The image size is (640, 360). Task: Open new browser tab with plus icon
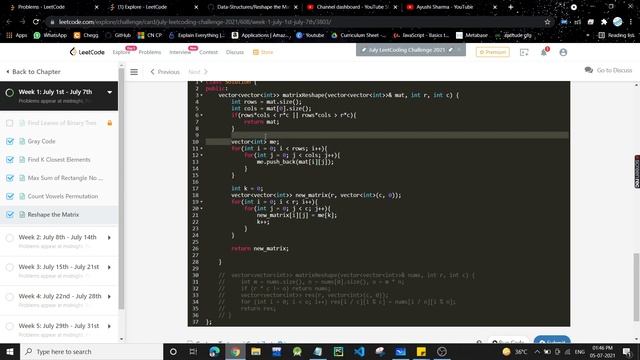tap(511, 7)
